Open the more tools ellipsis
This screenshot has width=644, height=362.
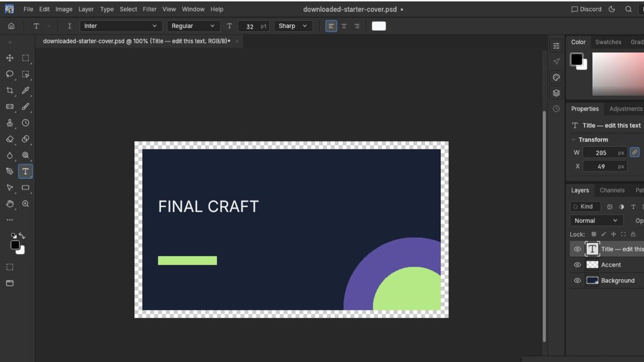[10, 219]
